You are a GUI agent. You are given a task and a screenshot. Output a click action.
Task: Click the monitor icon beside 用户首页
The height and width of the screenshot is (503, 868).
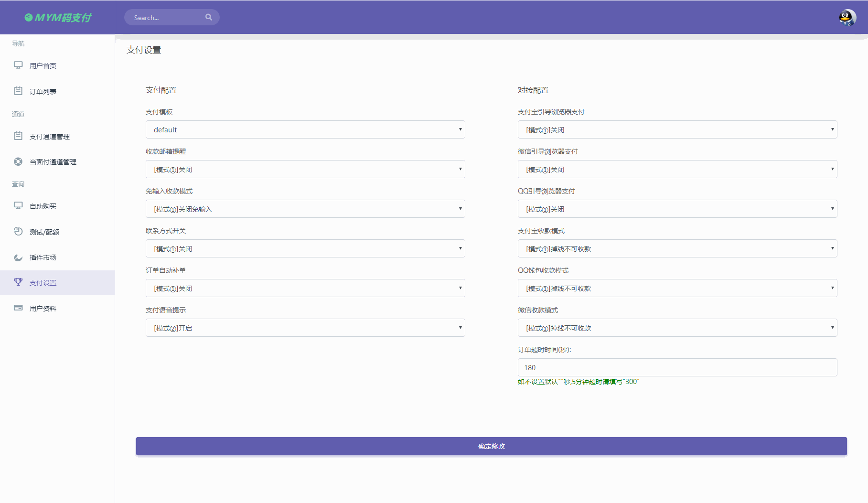click(18, 65)
